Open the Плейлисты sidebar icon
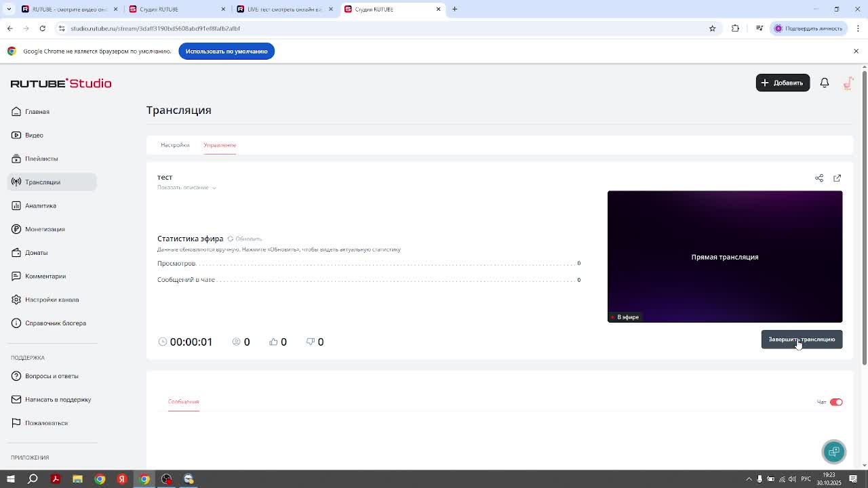Viewport: 868px width, 488px height. [x=16, y=159]
